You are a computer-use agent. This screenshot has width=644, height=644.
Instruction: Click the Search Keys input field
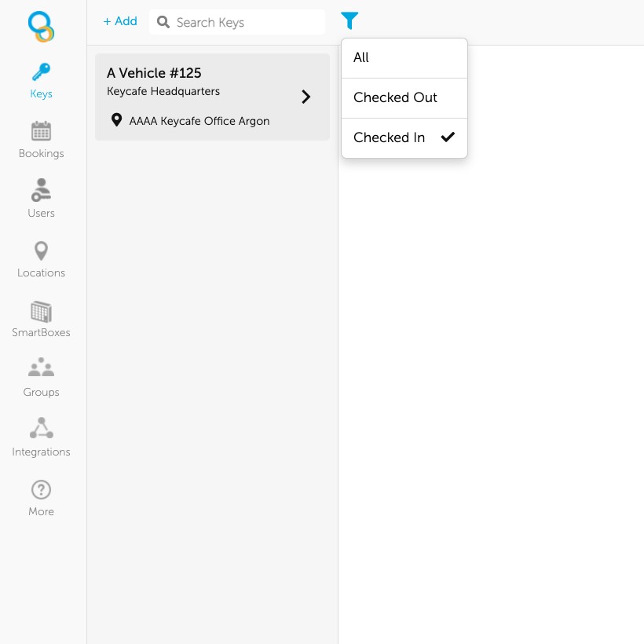click(243, 23)
